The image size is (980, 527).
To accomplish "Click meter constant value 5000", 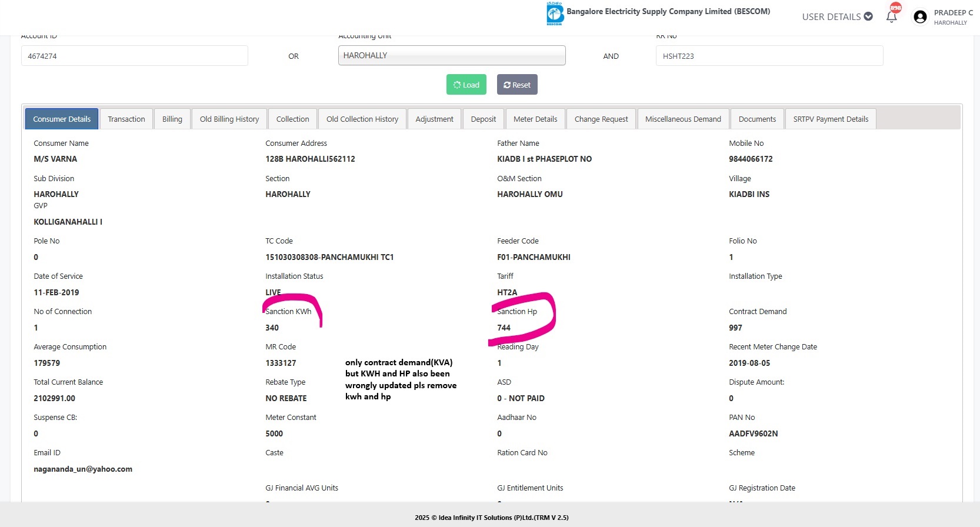I will click(274, 433).
